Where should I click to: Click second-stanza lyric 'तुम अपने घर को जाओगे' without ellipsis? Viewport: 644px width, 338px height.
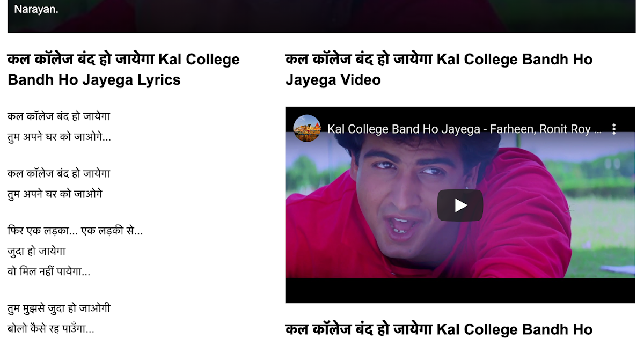click(x=55, y=194)
